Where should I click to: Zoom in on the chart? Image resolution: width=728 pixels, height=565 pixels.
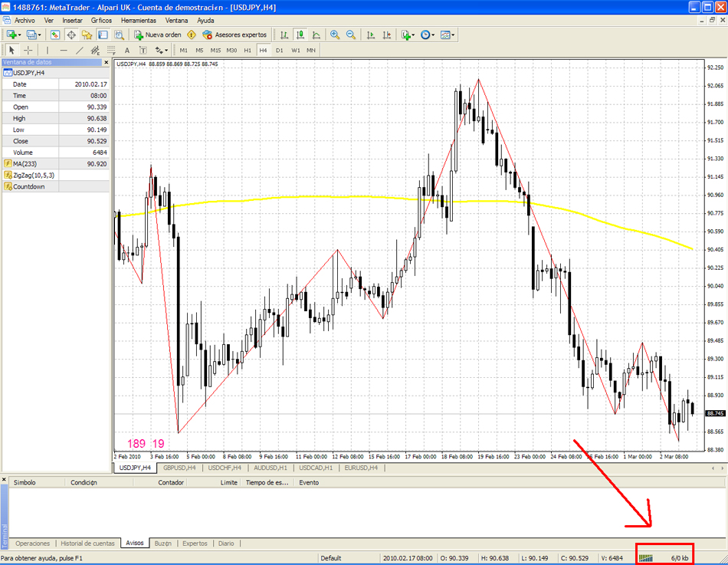[x=335, y=34]
